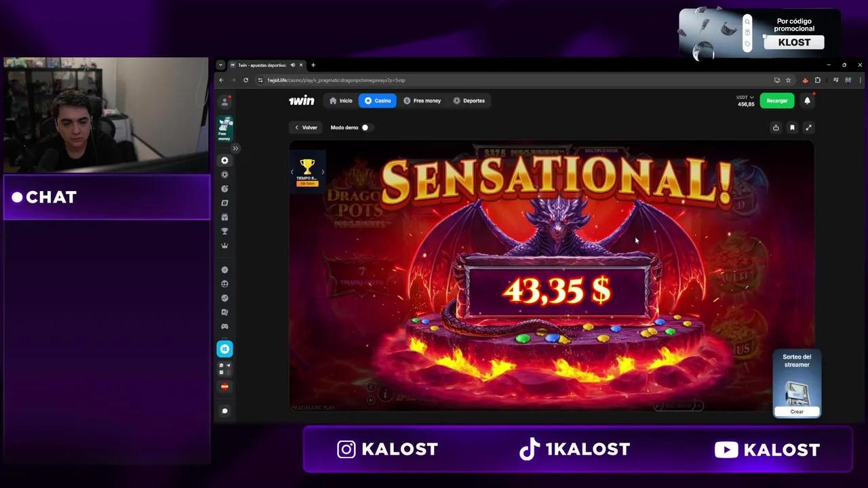Change language via the Spanish flag
The image size is (868, 488).
coord(224,386)
